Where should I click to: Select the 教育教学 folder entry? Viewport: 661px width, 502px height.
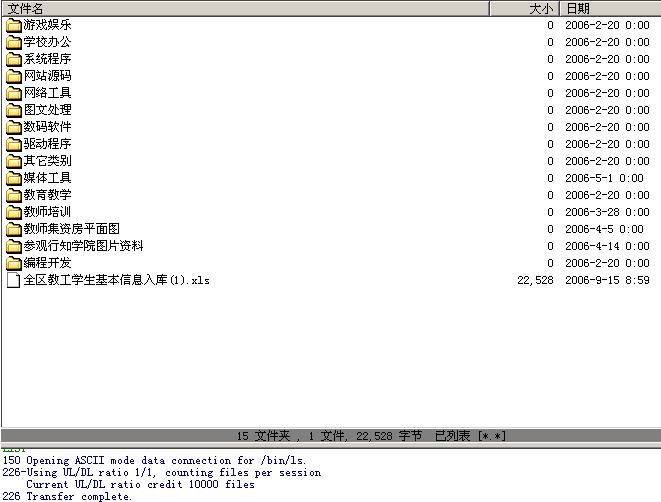coord(47,195)
